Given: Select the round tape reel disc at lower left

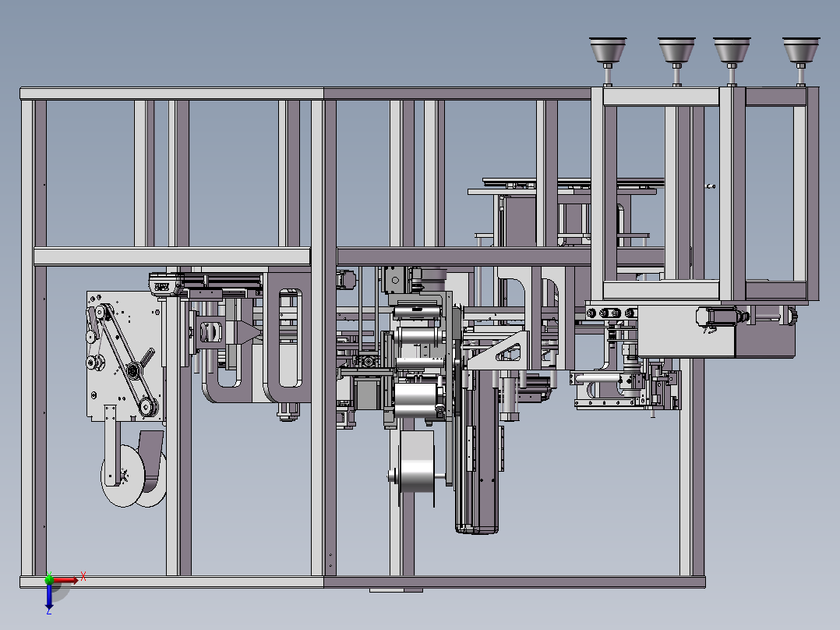Looking at the screenshot, I should tap(123, 476).
